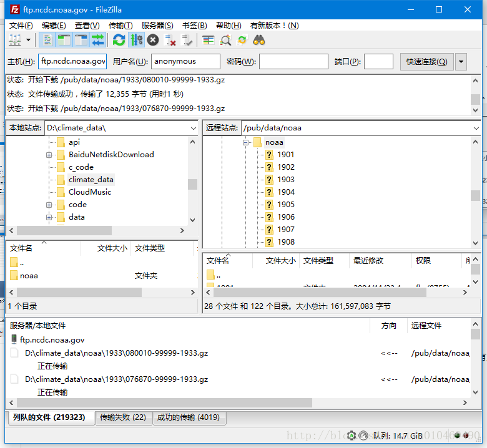Select the c_code local folder
487x448 pixels.
(x=81, y=167)
